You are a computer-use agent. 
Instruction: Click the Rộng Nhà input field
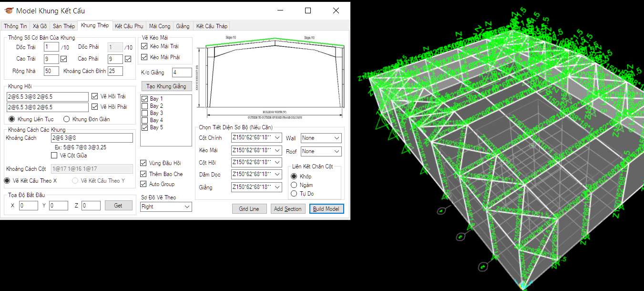point(51,71)
